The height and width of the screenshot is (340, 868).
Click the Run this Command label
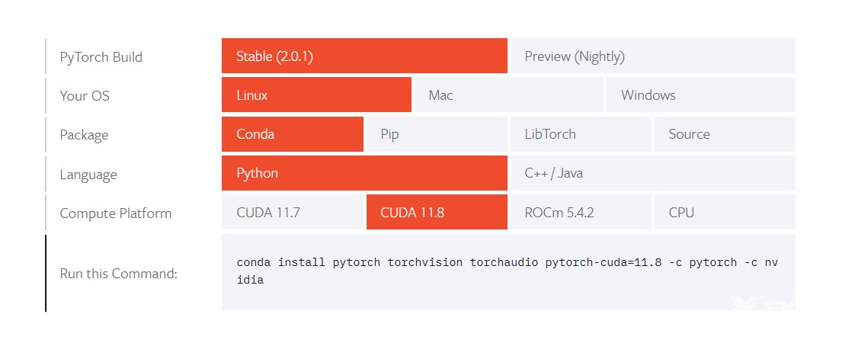(x=118, y=273)
